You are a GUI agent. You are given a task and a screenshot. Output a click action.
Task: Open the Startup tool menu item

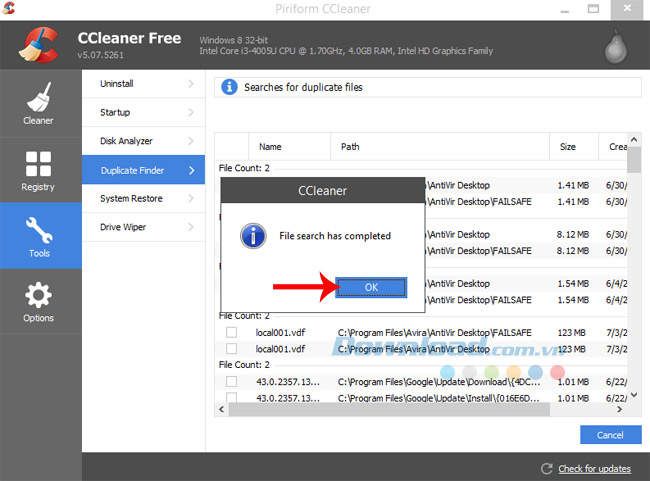pos(143,112)
